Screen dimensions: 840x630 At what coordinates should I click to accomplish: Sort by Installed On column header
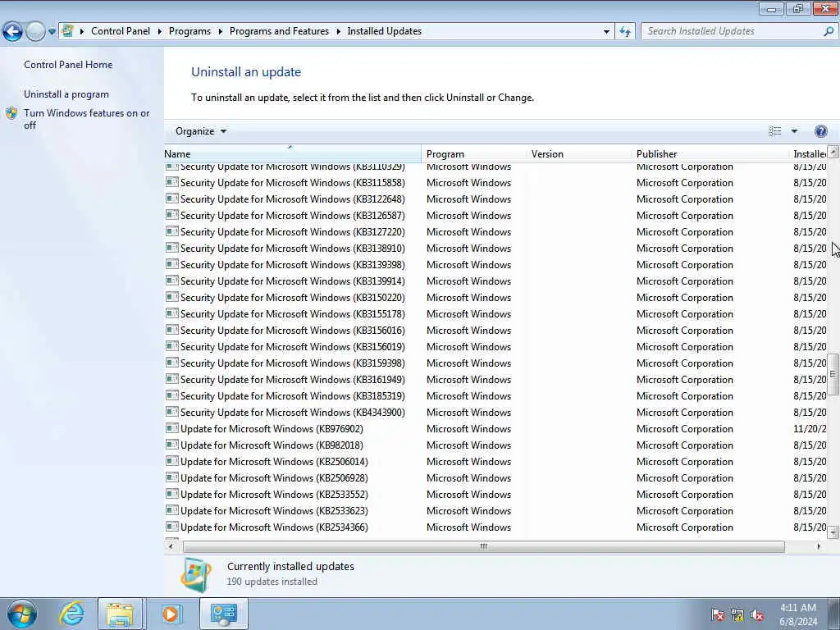tap(808, 153)
